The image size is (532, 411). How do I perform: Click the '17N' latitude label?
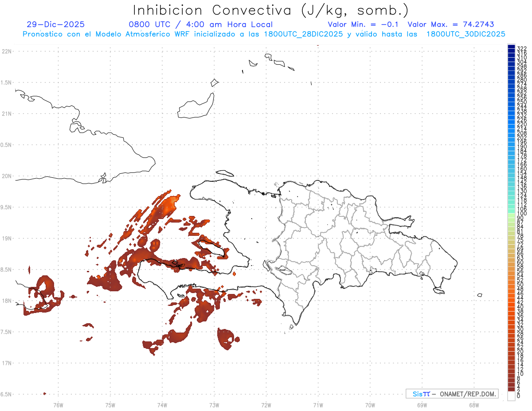[x=6, y=363]
